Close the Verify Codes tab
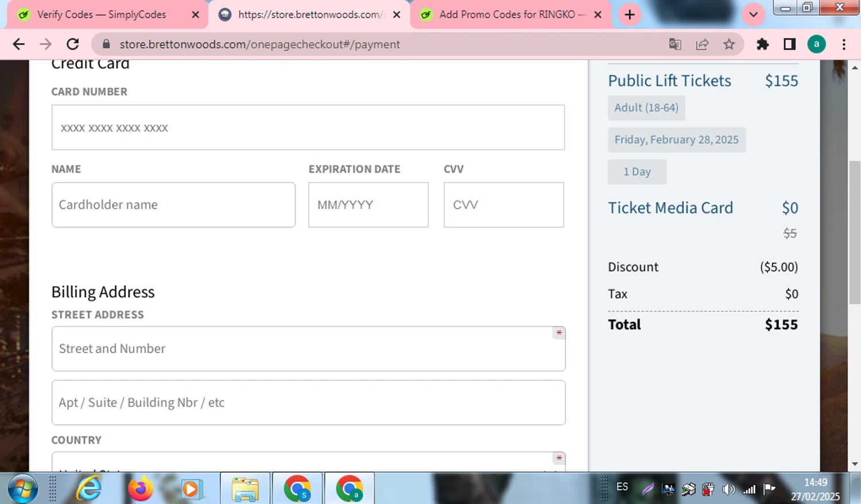 [x=195, y=14]
